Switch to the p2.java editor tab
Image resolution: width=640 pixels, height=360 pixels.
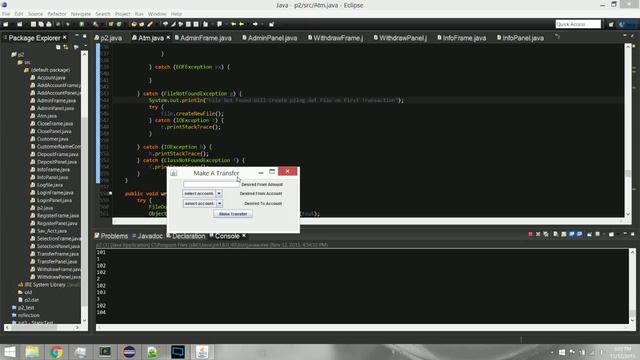pos(109,38)
